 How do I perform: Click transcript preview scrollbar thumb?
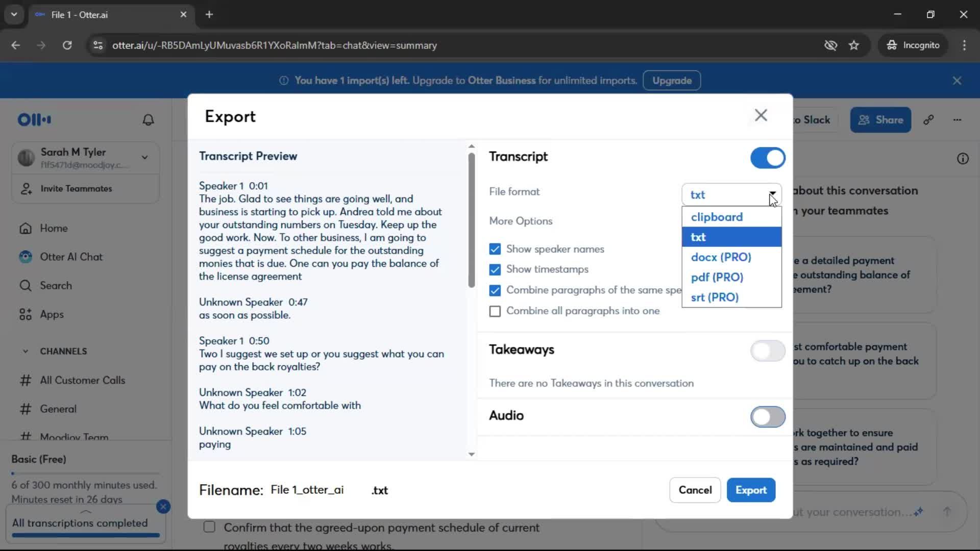point(471,219)
